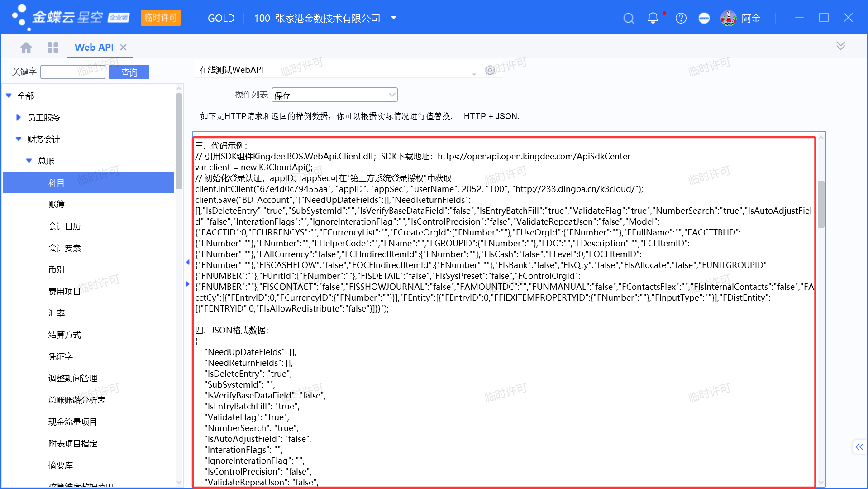Expand the double-chevron menu at top right
Image resolution: width=868 pixels, height=489 pixels.
pos(841,46)
